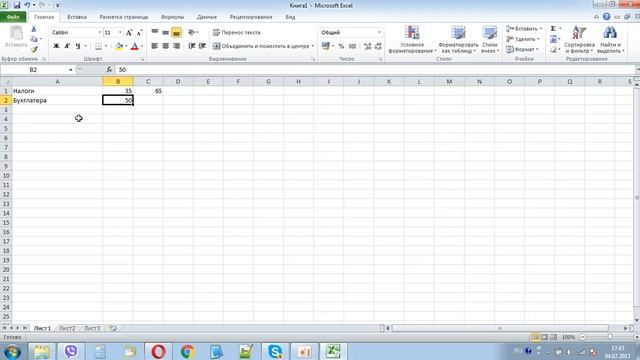Select sheet tab Лист3
The width and height of the screenshot is (640, 360).
tap(92, 328)
